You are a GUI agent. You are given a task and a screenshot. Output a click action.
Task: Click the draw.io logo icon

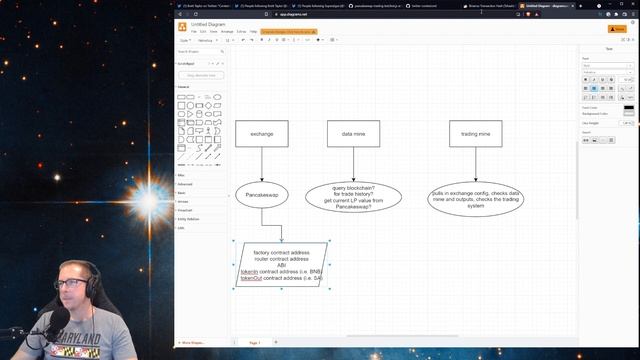pos(182,27)
